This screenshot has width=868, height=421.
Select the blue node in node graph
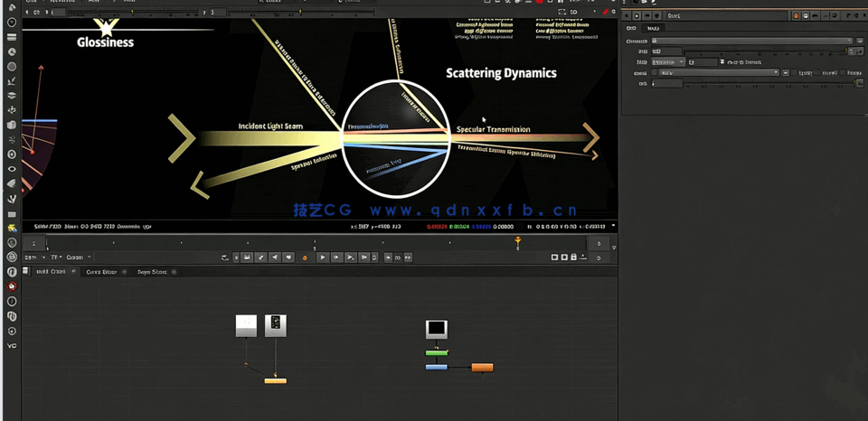pos(436,367)
